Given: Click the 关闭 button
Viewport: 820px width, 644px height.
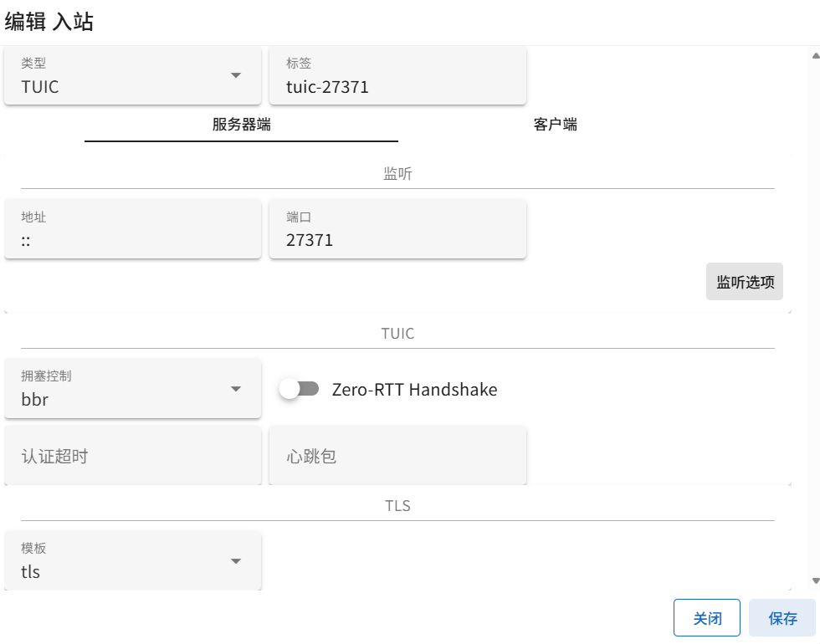Looking at the screenshot, I should point(706,619).
